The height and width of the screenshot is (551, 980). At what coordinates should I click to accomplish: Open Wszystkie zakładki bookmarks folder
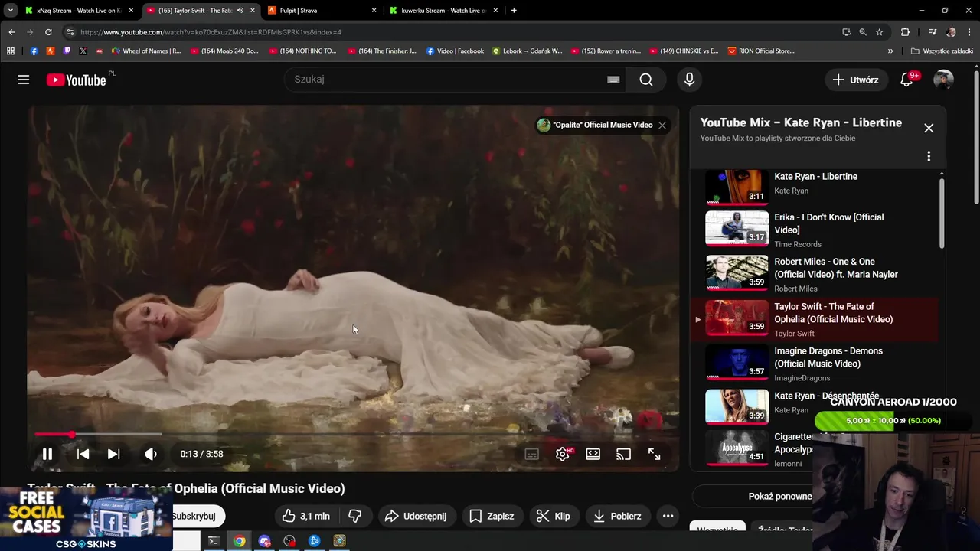(x=942, y=51)
